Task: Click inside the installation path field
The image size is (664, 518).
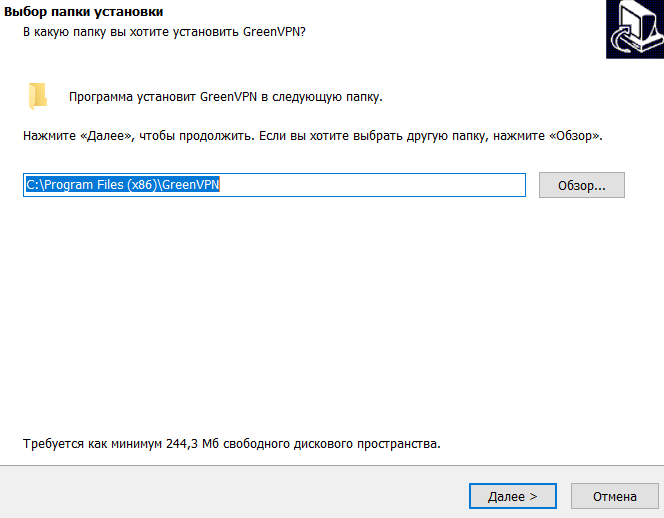Action: (x=275, y=185)
